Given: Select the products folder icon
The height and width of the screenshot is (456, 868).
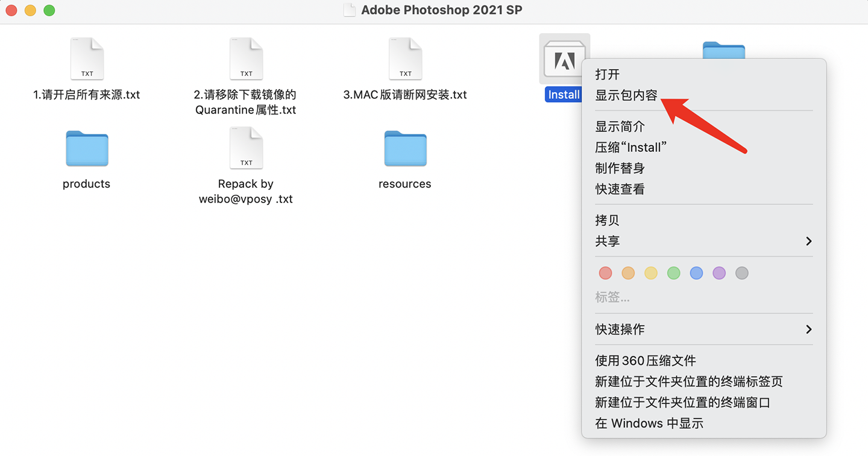Looking at the screenshot, I should (x=87, y=148).
